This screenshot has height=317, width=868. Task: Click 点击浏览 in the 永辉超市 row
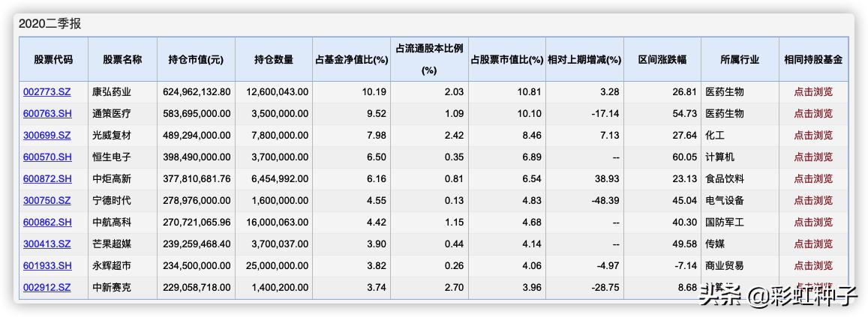click(x=813, y=265)
